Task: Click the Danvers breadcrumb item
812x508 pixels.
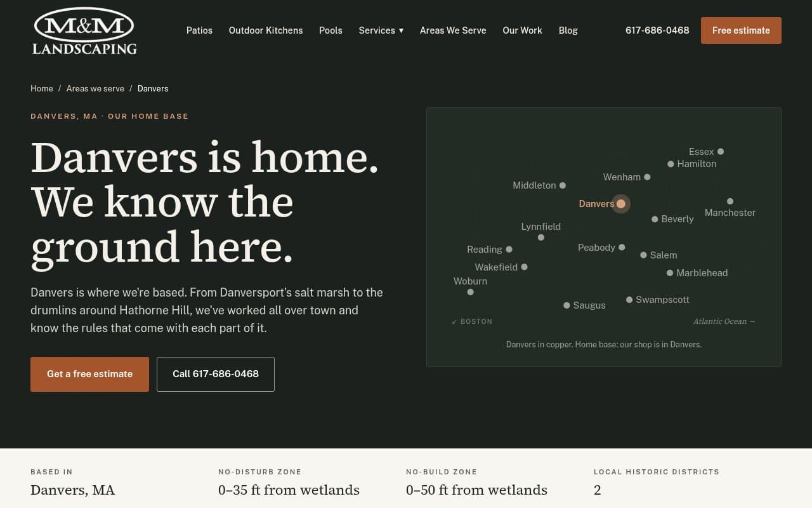Action: [x=153, y=88]
